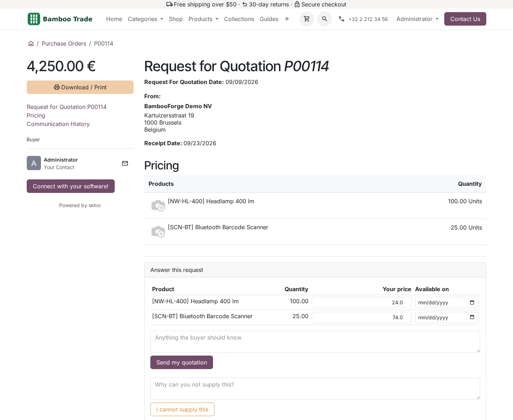
Task: Click I cannot supply this
Action: [x=182, y=409]
